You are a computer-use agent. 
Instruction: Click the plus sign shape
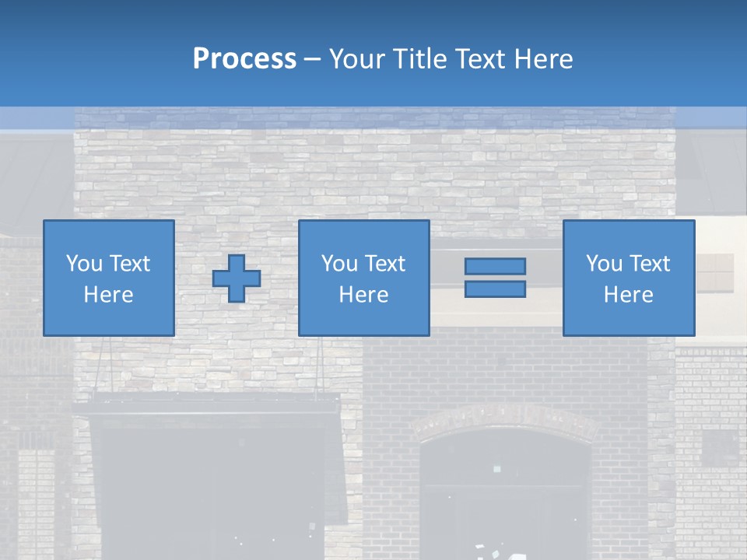pos(237,278)
